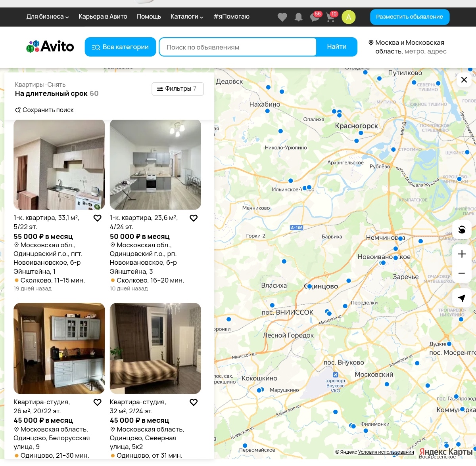Open Карьера в Авито page
Image resolution: width=476 pixels, height=466 pixels.
click(103, 17)
